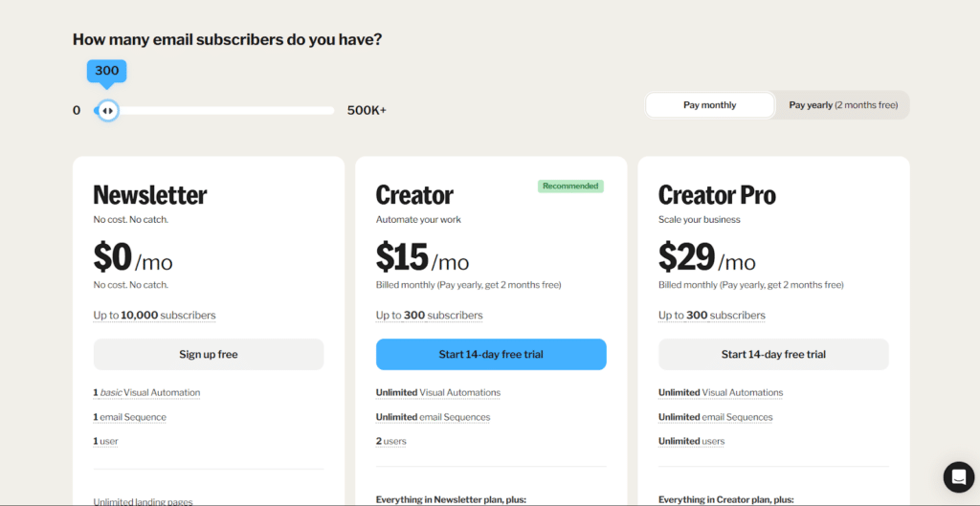Click the Recommended badge on Creator

pyautogui.click(x=570, y=187)
